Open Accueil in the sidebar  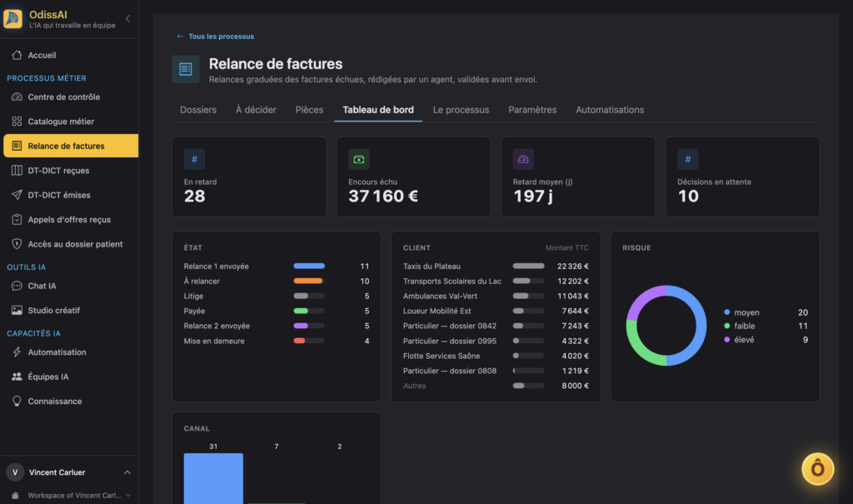coord(70,55)
